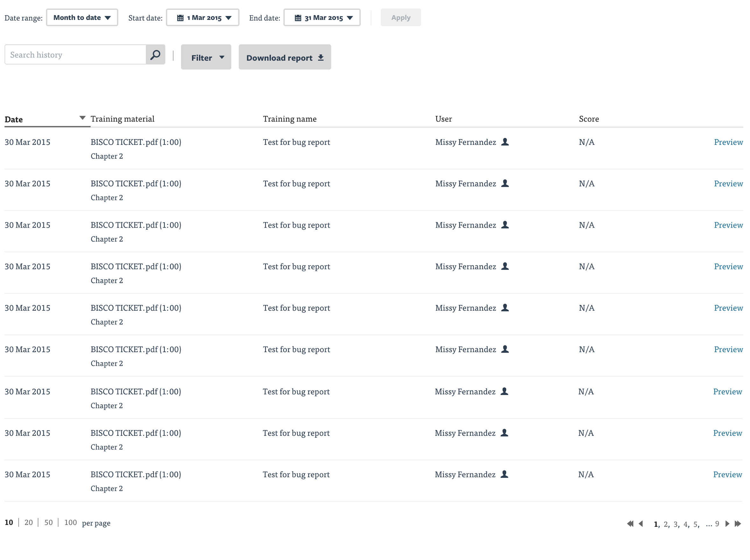Switch to 50 results per page

(x=48, y=522)
